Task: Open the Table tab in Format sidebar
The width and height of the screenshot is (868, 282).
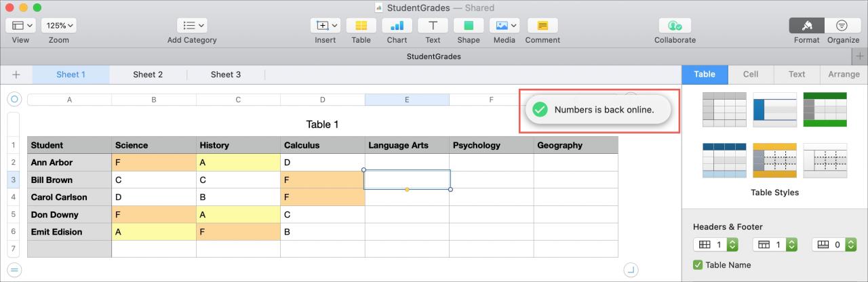Action: (x=705, y=75)
